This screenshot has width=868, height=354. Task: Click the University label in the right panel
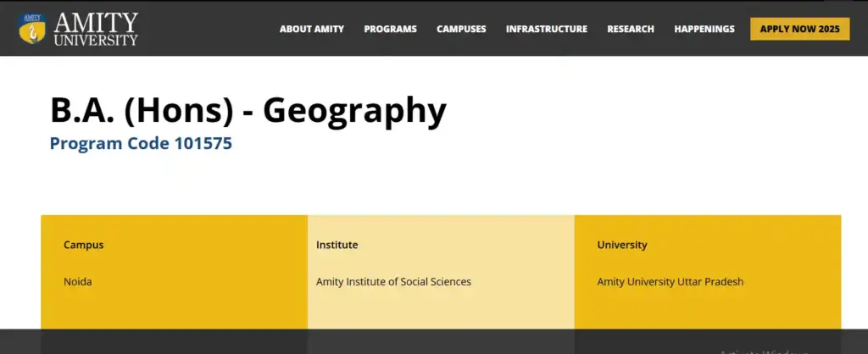point(621,245)
